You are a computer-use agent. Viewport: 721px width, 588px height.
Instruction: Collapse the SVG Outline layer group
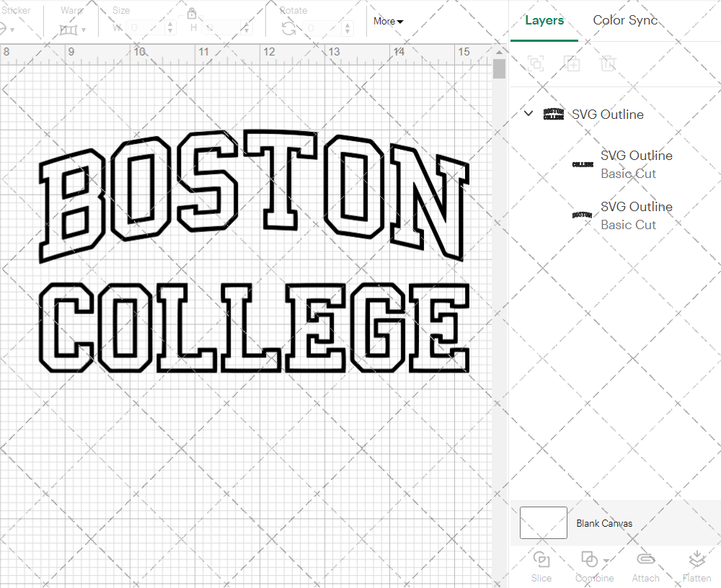click(x=528, y=113)
